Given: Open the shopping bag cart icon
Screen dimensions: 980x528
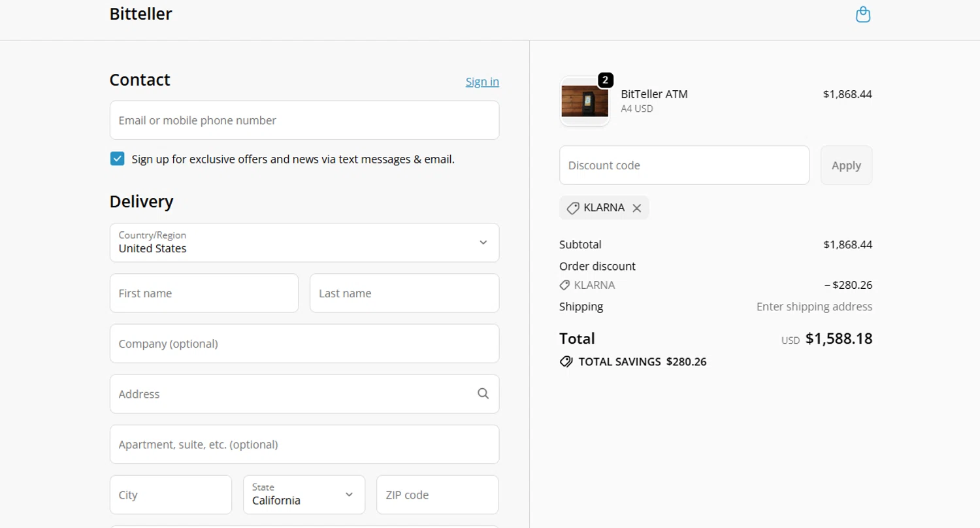Looking at the screenshot, I should point(863,14).
